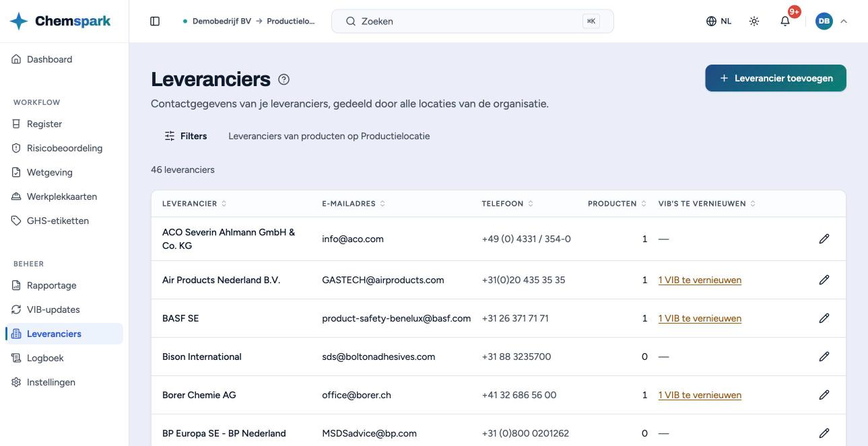Edit BASF SE pencil icon
Viewport: 868px width, 446px height.
pos(824,318)
